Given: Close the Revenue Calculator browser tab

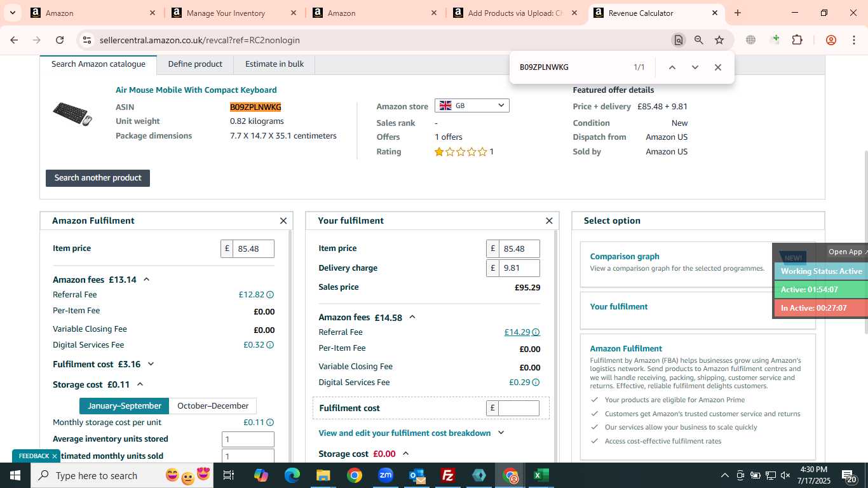Looking at the screenshot, I should [715, 13].
